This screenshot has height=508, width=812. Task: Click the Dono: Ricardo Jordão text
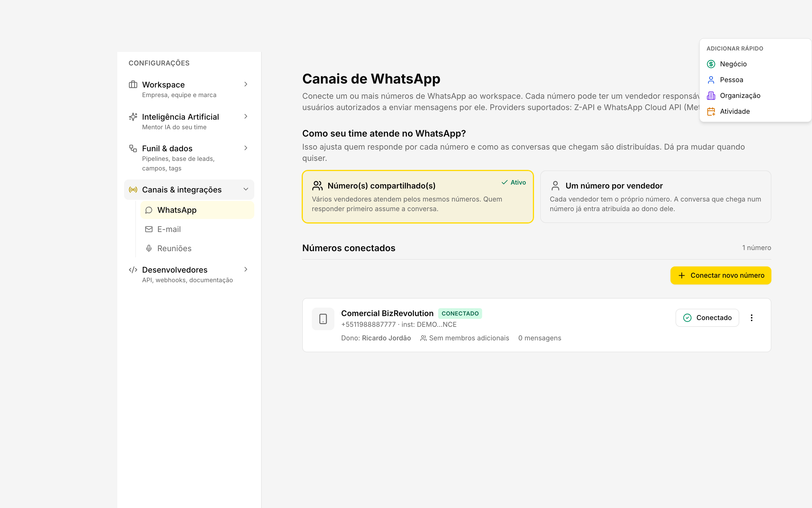click(376, 338)
